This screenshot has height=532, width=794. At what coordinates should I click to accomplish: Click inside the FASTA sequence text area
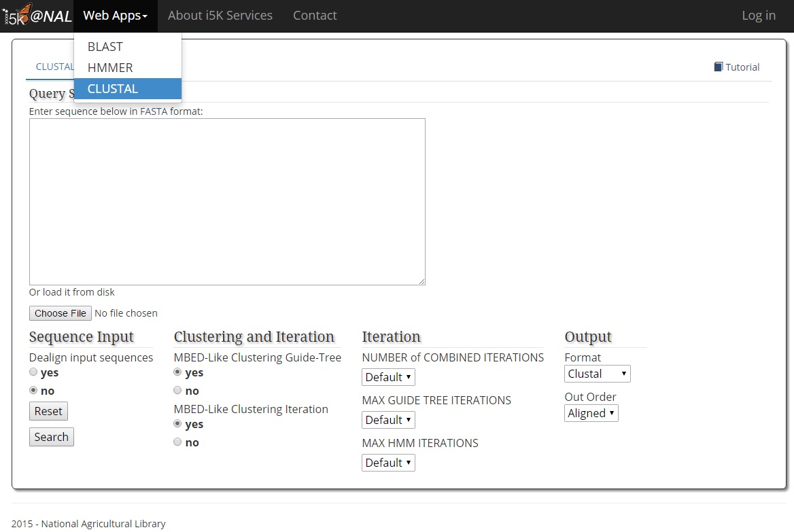click(x=227, y=202)
